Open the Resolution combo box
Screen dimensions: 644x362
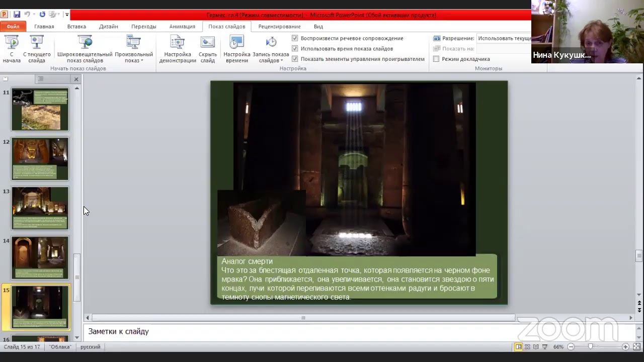point(504,38)
